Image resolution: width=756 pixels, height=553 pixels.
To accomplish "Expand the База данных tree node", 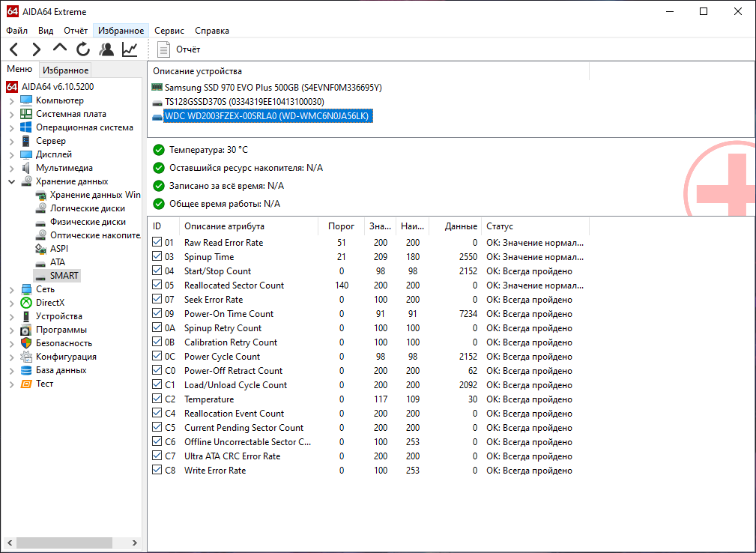I will (11, 371).
